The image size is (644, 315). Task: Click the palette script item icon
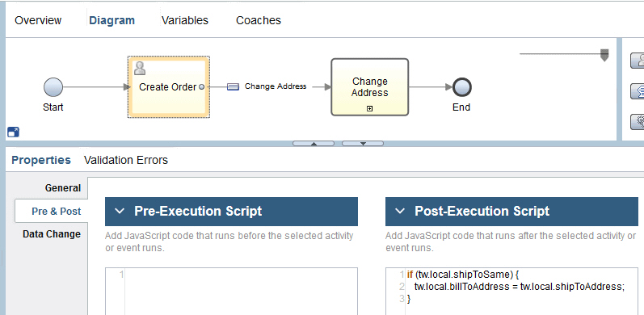coord(638,91)
